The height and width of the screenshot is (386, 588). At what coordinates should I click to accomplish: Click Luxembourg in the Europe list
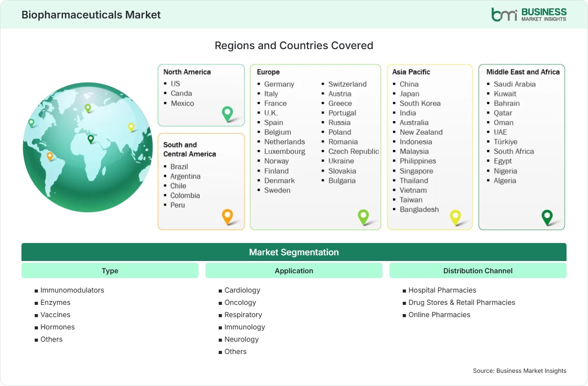point(285,152)
